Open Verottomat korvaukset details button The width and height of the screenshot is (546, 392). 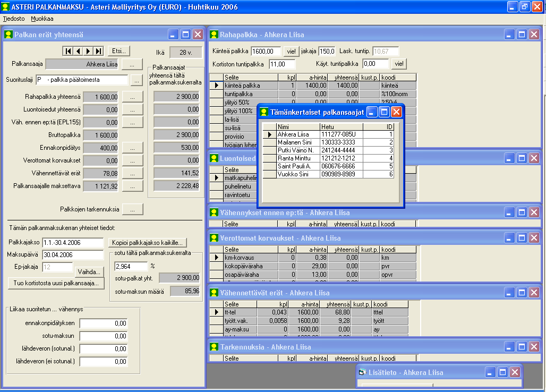click(132, 161)
